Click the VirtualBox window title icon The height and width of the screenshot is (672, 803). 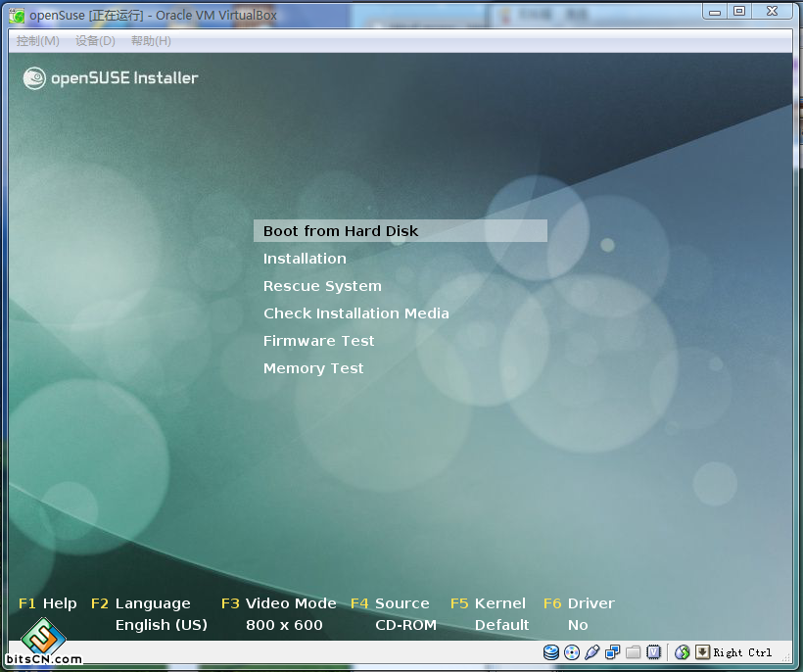[x=17, y=16]
